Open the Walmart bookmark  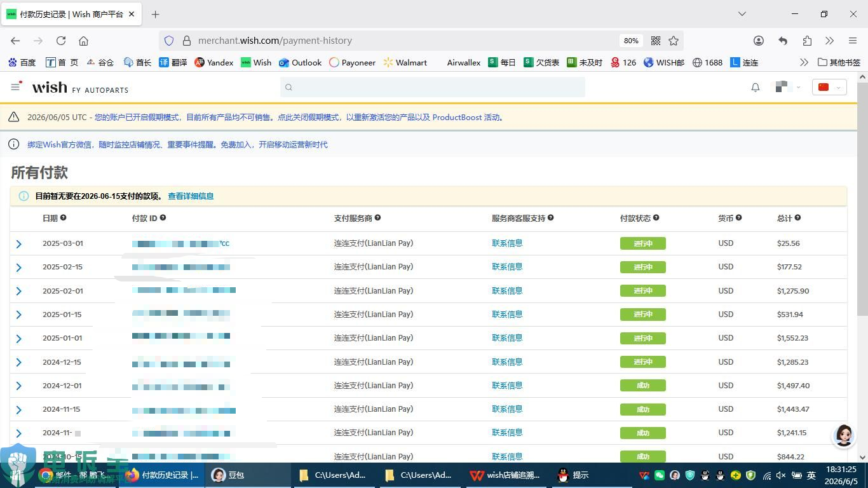point(405,62)
